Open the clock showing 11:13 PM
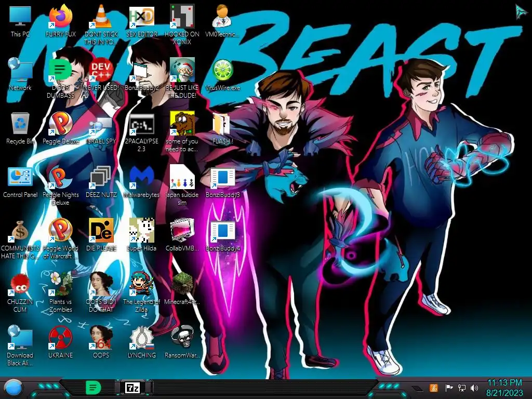Image resolution: width=532 pixels, height=399 pixels. click(504, 388)
